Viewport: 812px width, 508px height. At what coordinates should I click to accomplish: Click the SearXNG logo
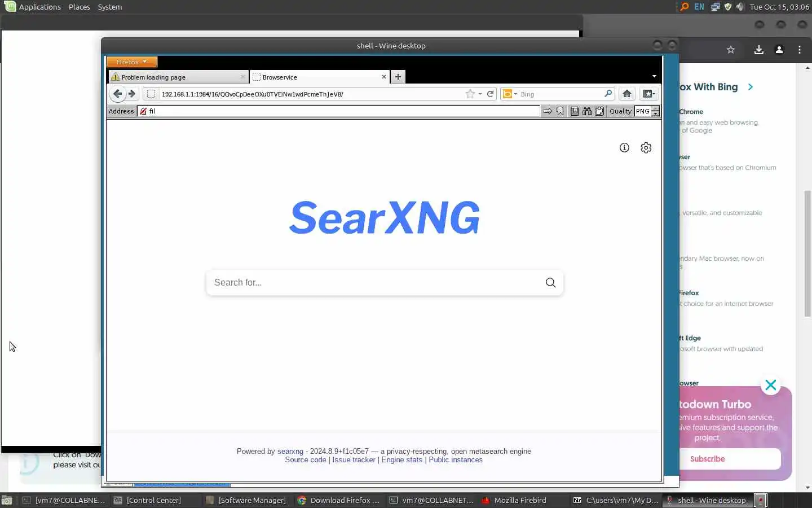[384, 218]
